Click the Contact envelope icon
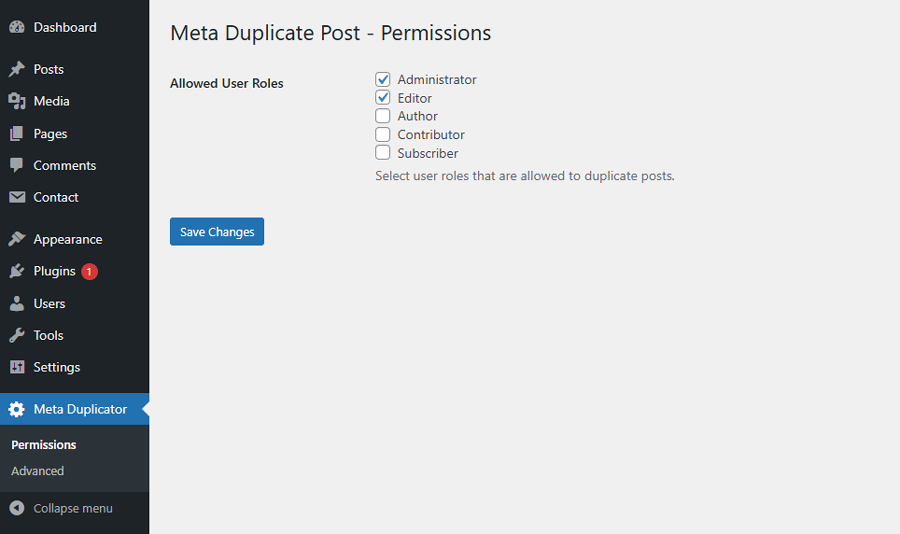900x534 pixels. coord(17,197)
